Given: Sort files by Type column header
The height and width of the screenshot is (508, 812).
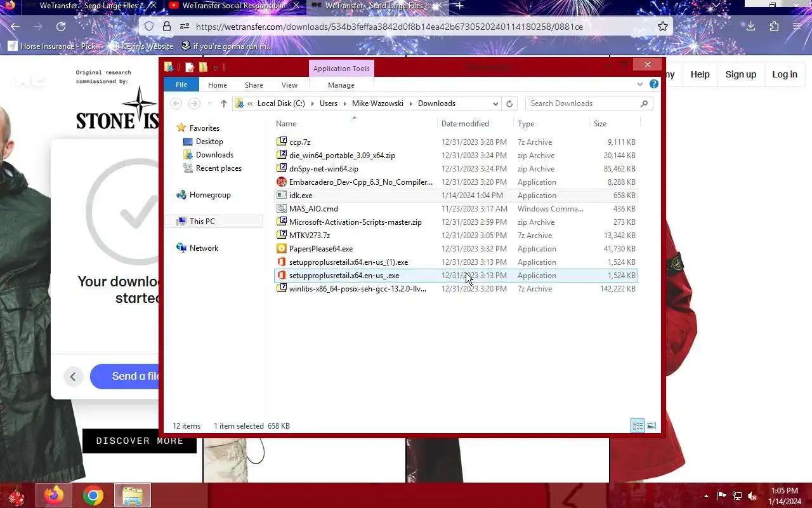Looking at the screenshot, I should point(526,124).
